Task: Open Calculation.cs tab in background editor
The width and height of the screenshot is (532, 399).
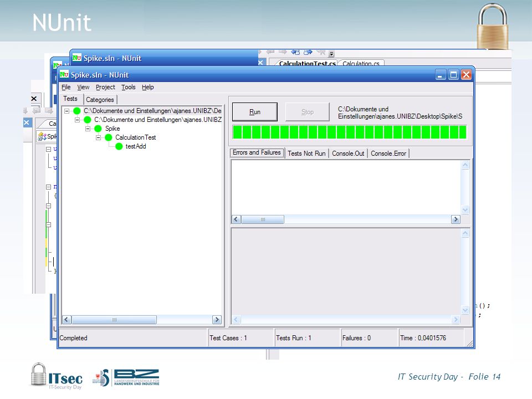Action: point(361,63)
